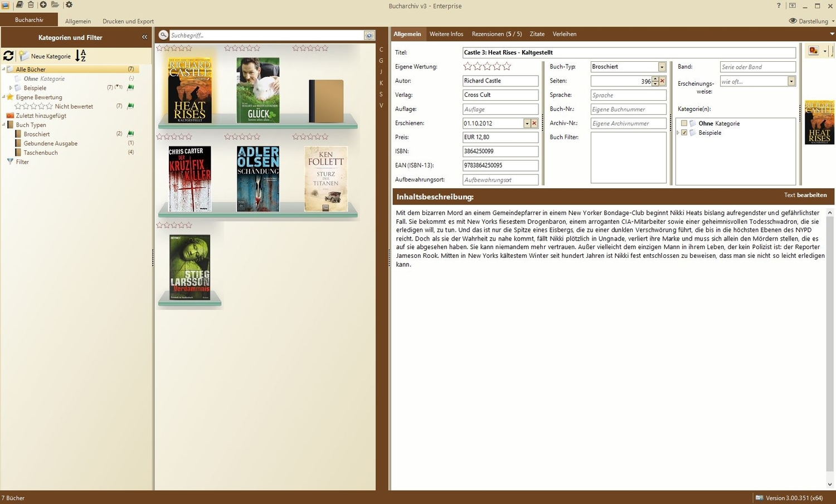The image size is (836, 504).
Task: Collapse the Alle Bücher tree node
Action: (x=4, y=69)
